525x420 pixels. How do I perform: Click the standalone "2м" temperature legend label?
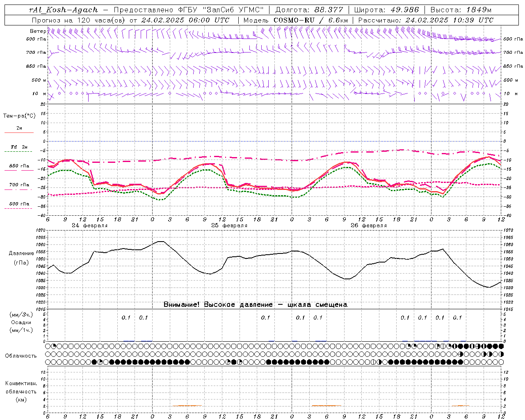[19, 128]
